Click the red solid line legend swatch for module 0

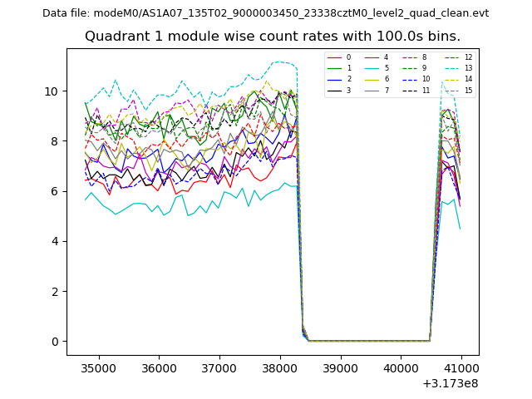[333, 57]
